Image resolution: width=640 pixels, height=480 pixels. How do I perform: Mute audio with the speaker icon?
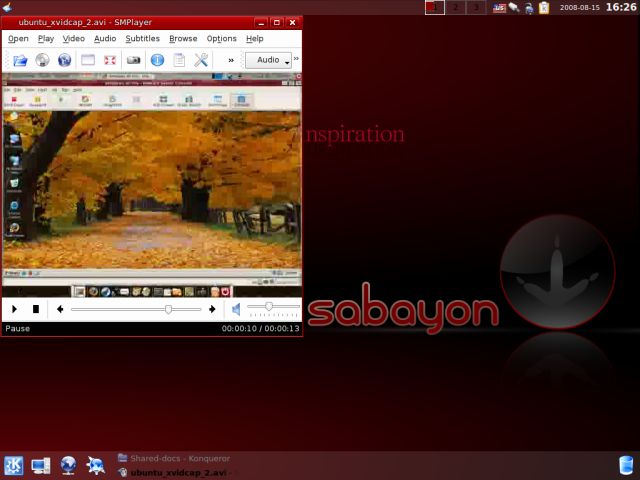tap(236, 309)
